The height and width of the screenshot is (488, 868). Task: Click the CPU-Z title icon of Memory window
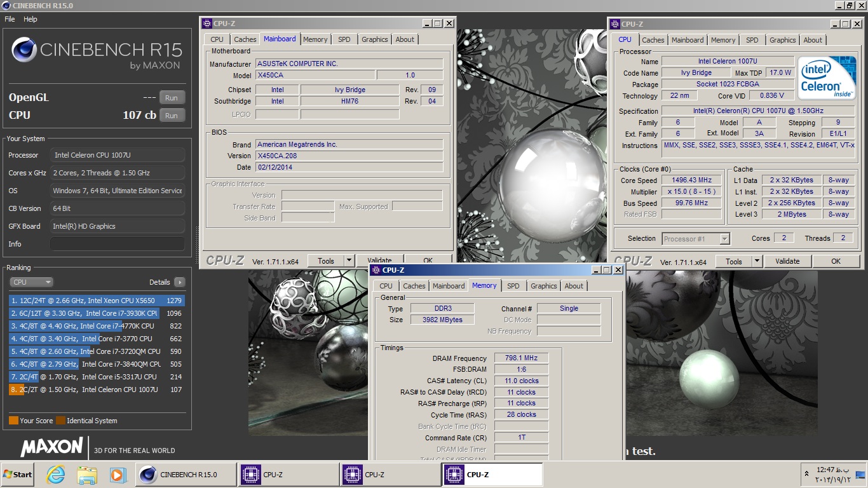coord(376,270)
